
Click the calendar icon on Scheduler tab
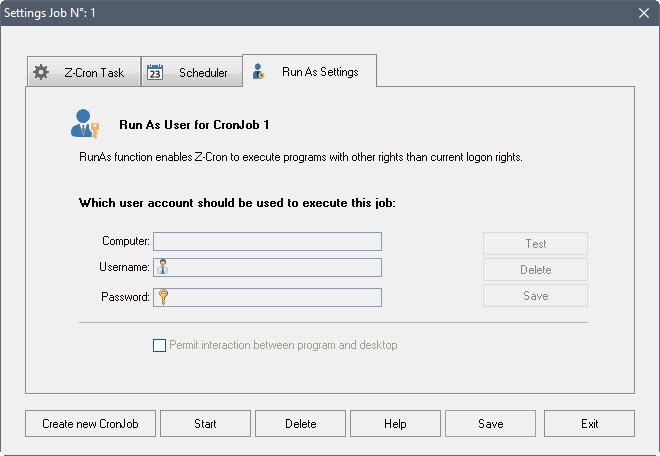[155, 72]
